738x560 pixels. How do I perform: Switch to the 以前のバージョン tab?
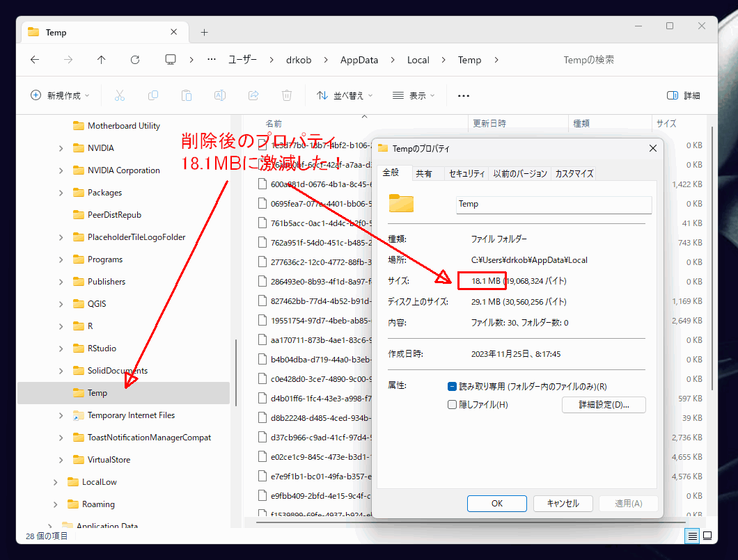tap(520, 173)
